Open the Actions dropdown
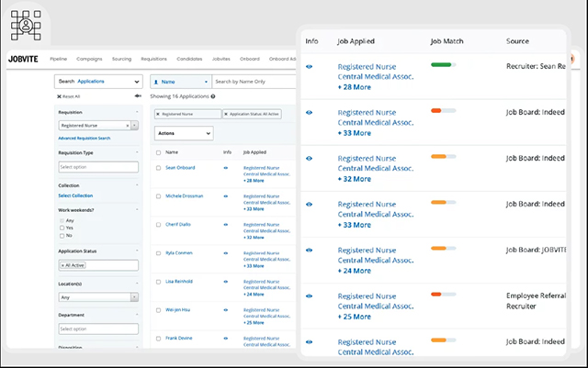This screenshot has height=368, width=588. tap(184, 133)
